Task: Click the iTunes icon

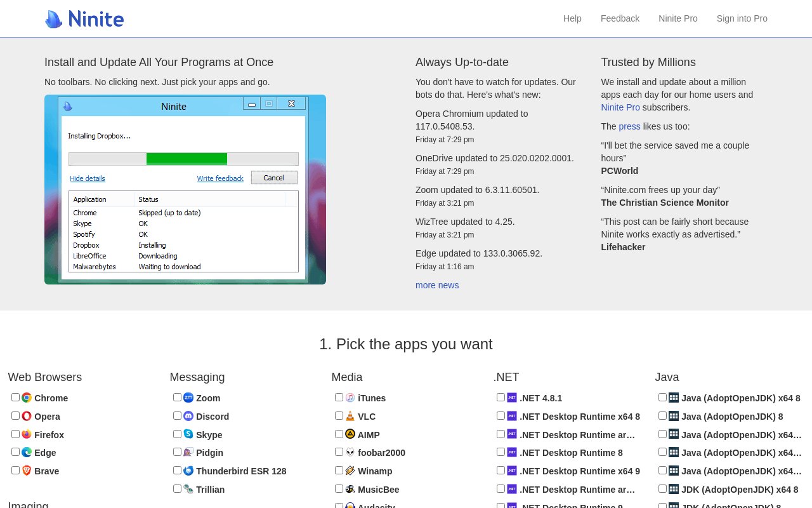Action: click(x=350, y=398)
